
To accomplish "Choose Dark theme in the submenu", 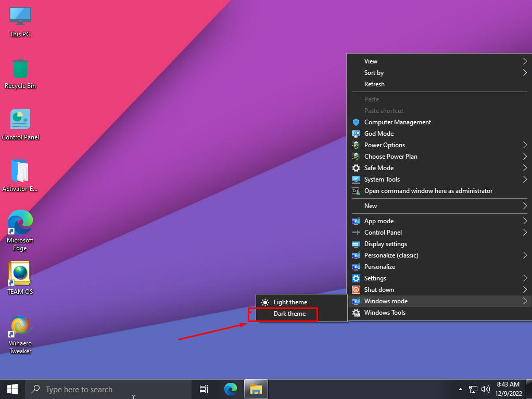I will click(x=289, y=314).
